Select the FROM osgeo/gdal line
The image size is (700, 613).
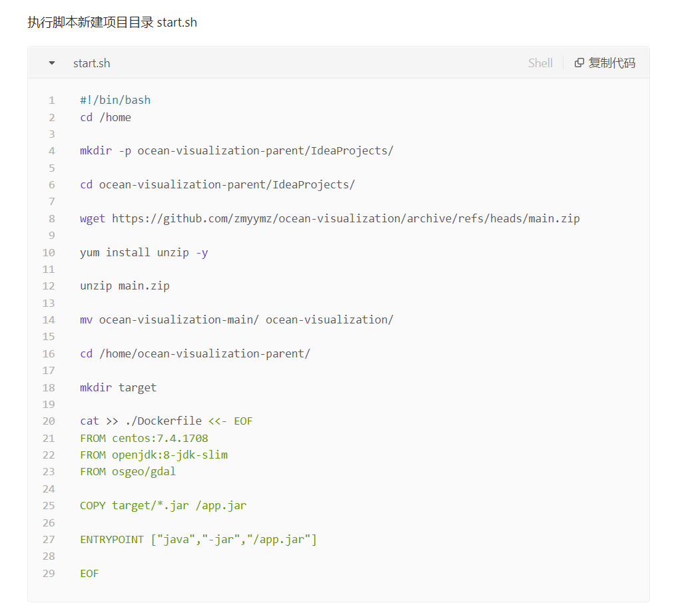(x=127, y=471)
